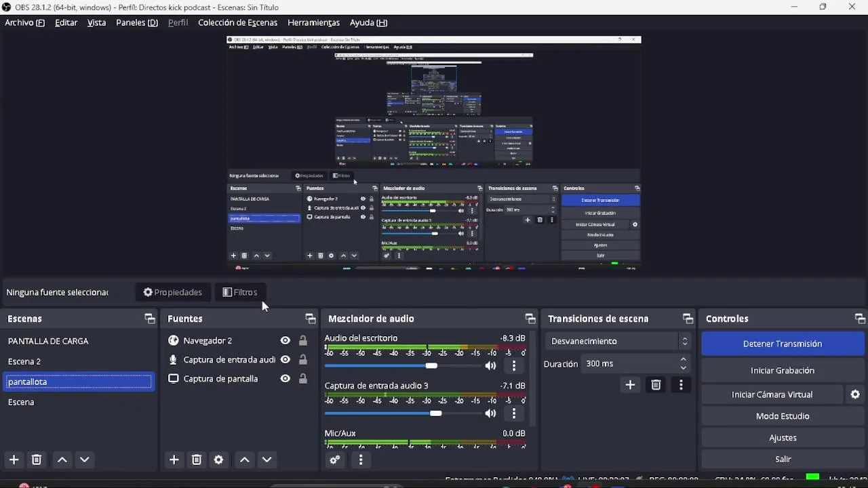Open Audio del escritorio options three-dots
The height and width of the screenshot is (488, 868).
click(x=514, y=366)
